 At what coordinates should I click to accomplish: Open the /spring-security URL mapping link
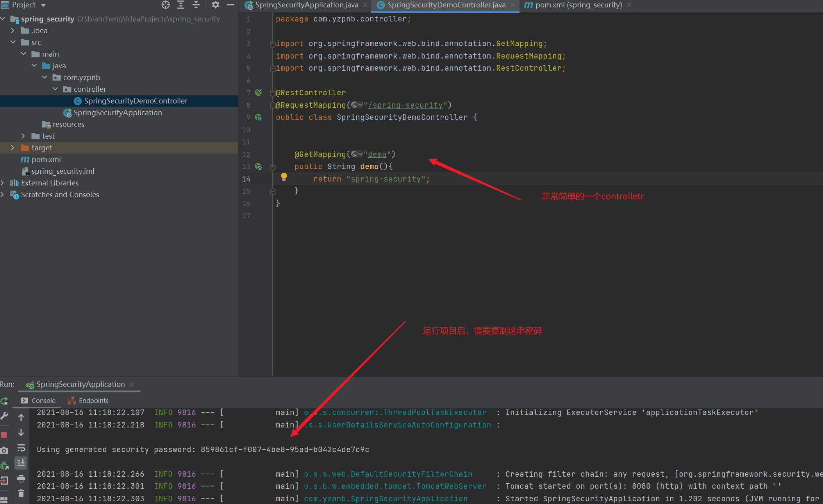(x=405, y=105)
